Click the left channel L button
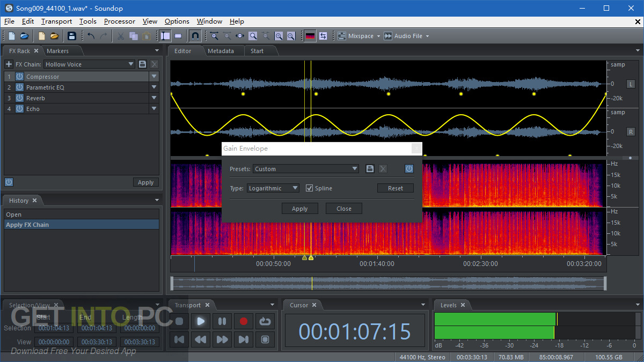 pyautogui.click(x=631, y=84)
